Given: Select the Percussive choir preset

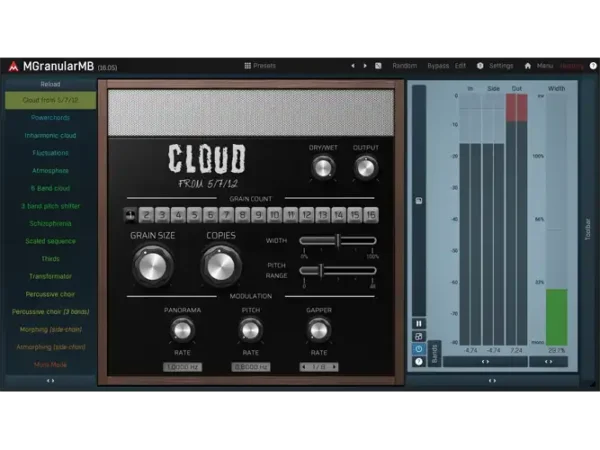Looking at the screenshot, I should click(x=51, y=294).
